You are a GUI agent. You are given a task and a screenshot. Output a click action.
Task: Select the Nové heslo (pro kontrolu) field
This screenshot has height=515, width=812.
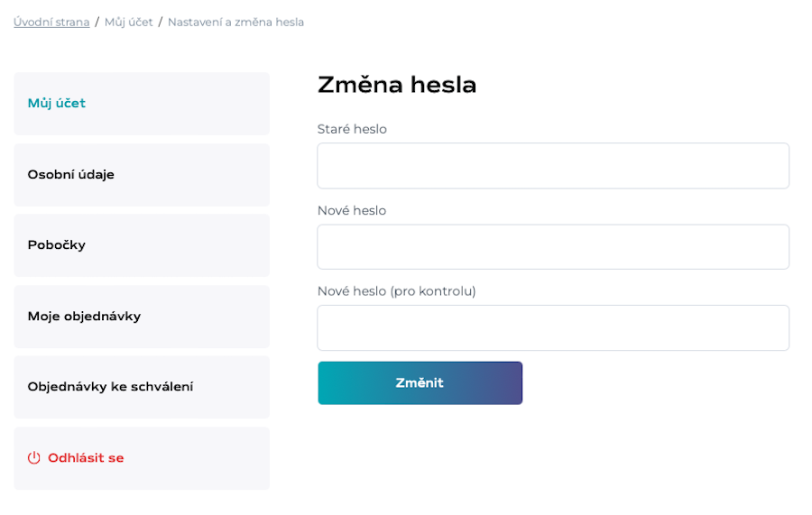coord(553,327)
